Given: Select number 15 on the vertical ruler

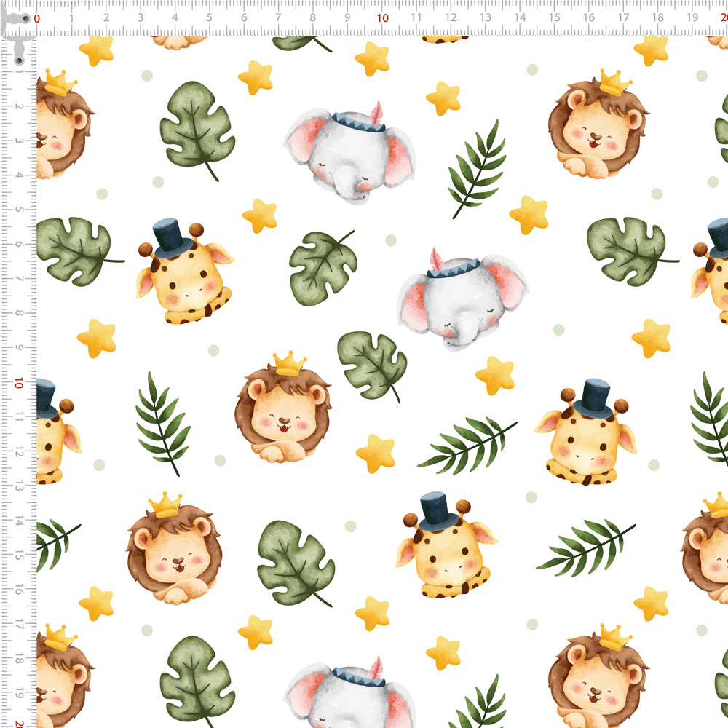Looking at the screenshot, I should (x=19, y=554).
